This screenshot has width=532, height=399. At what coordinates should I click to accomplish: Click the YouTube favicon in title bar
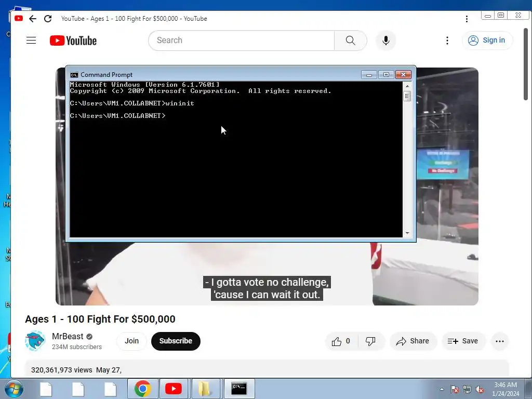(19, 18)
